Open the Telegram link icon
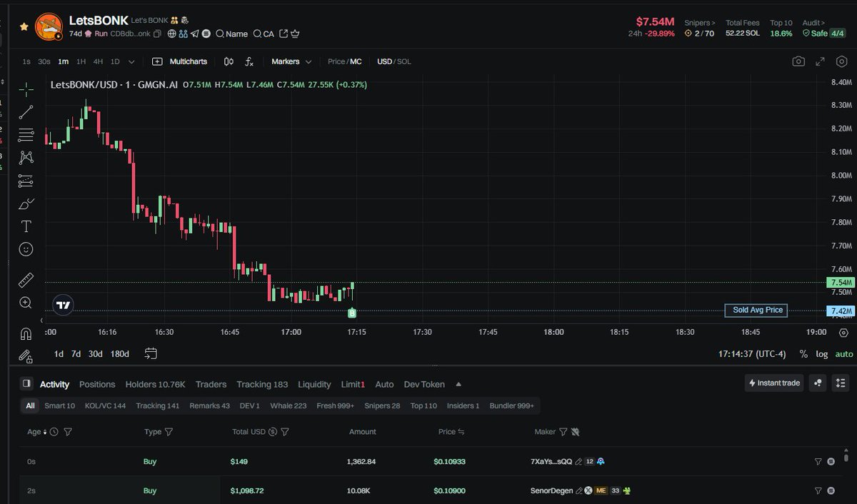The image size is (857, 504). 194,34
